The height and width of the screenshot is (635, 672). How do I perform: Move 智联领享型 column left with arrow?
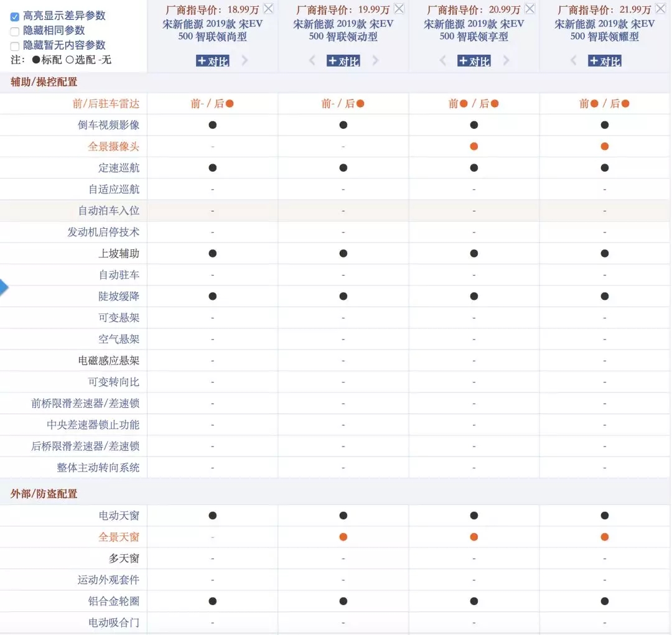click(x=443, y=60)
